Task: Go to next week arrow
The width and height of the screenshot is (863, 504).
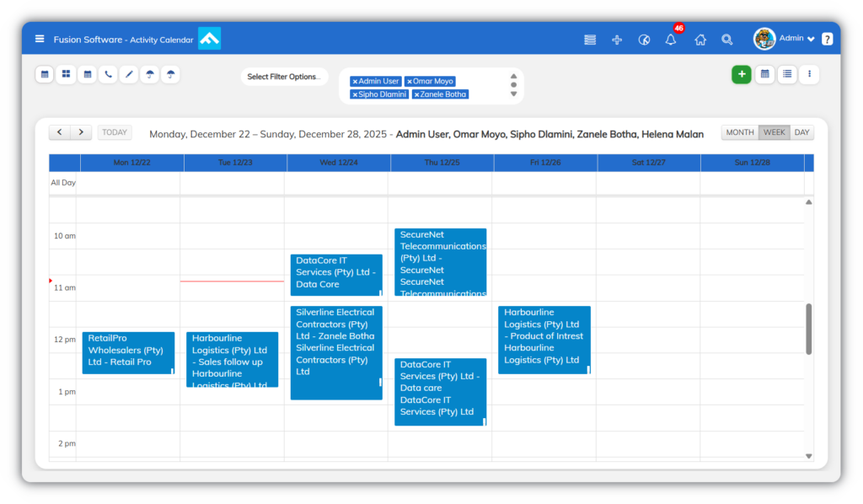Action: (x=81, y=132)
